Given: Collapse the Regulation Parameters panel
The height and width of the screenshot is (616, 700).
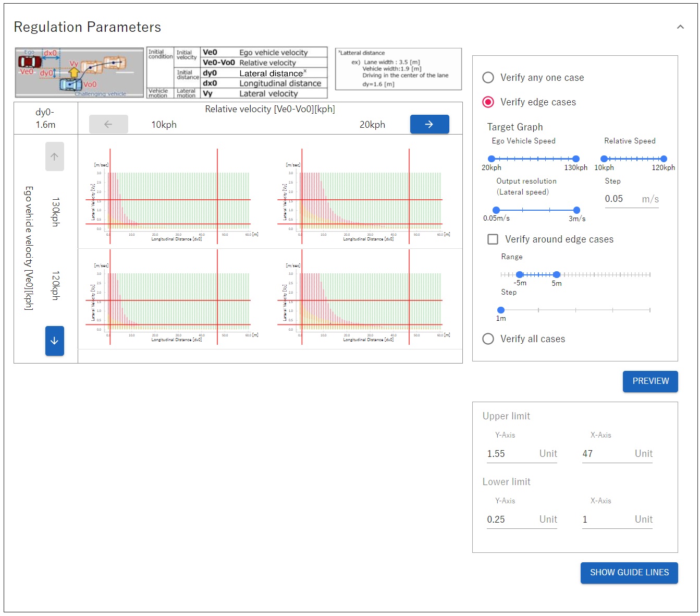Looking at the screenshot, I should (680, 27).
